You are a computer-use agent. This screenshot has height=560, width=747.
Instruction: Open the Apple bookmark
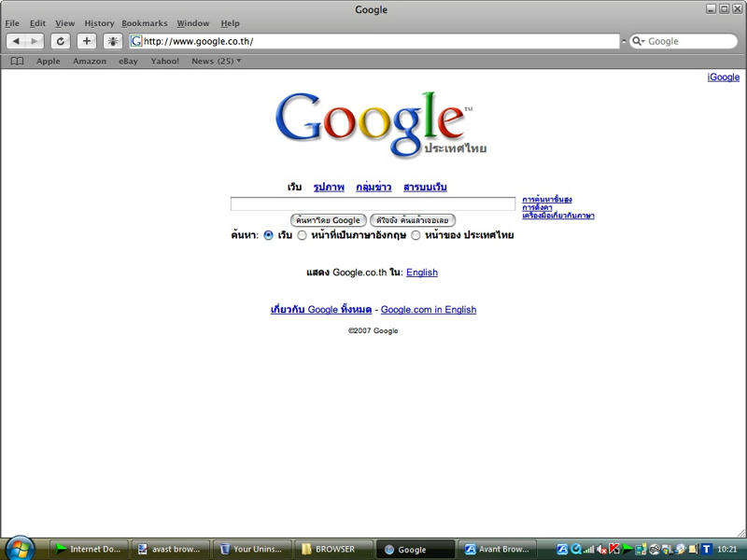click(49, 62)
